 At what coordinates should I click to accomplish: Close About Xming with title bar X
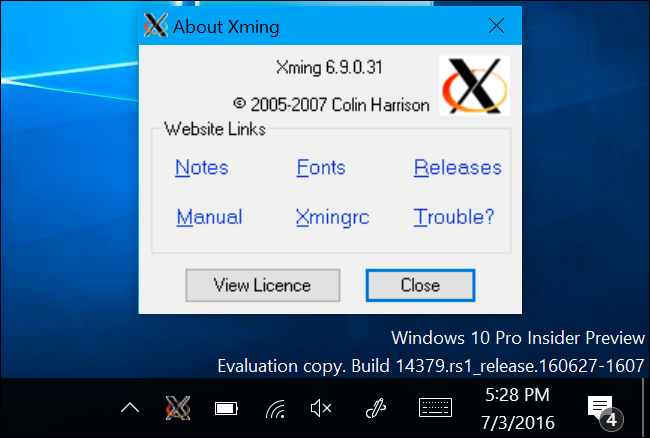[x=496, y=26]
